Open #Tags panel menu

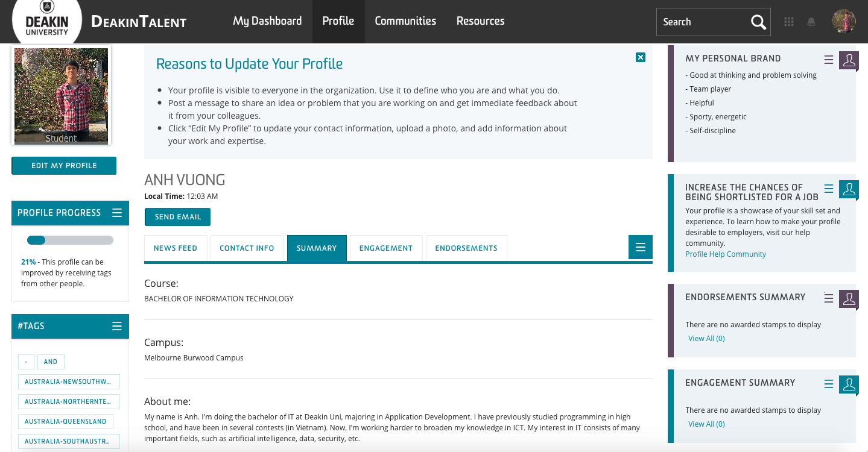point(117,326)
